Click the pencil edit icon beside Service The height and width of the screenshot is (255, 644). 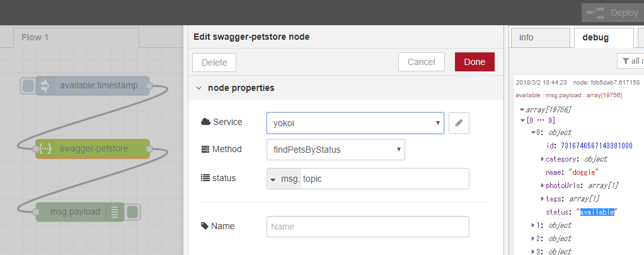(x=459, y=123)
